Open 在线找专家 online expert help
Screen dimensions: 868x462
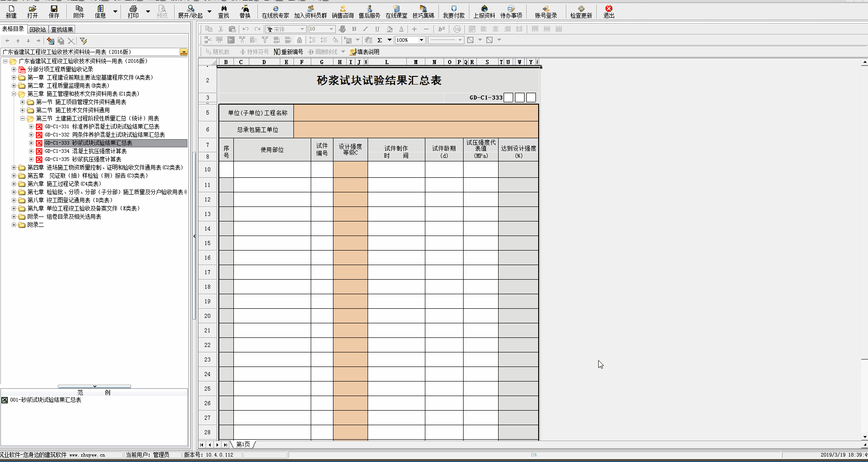275,11
